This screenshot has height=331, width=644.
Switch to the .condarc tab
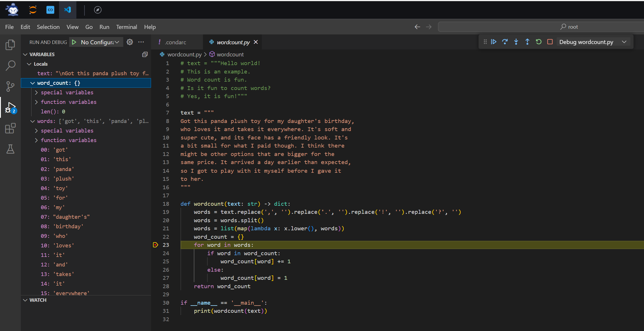175,42
